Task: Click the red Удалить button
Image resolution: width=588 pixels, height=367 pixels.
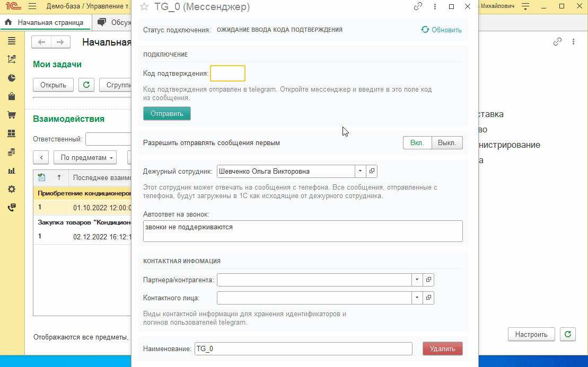Action: [442, 348]
